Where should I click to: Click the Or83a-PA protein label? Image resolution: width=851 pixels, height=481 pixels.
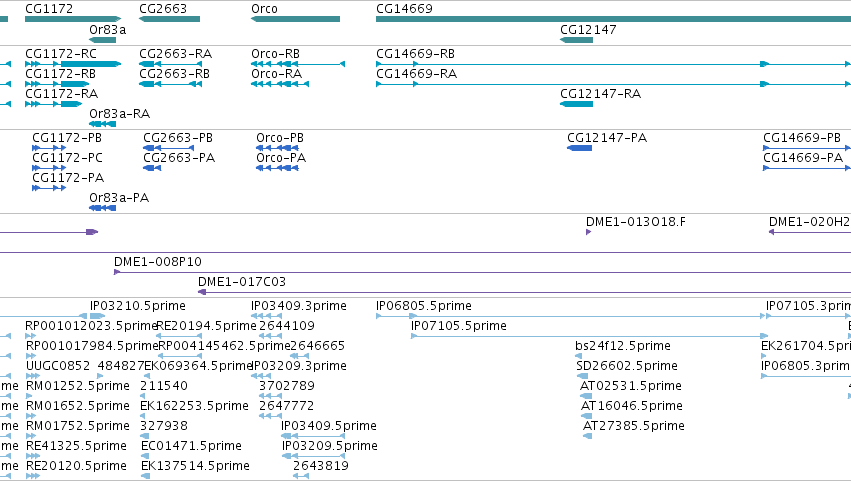(x=119, y=198)
